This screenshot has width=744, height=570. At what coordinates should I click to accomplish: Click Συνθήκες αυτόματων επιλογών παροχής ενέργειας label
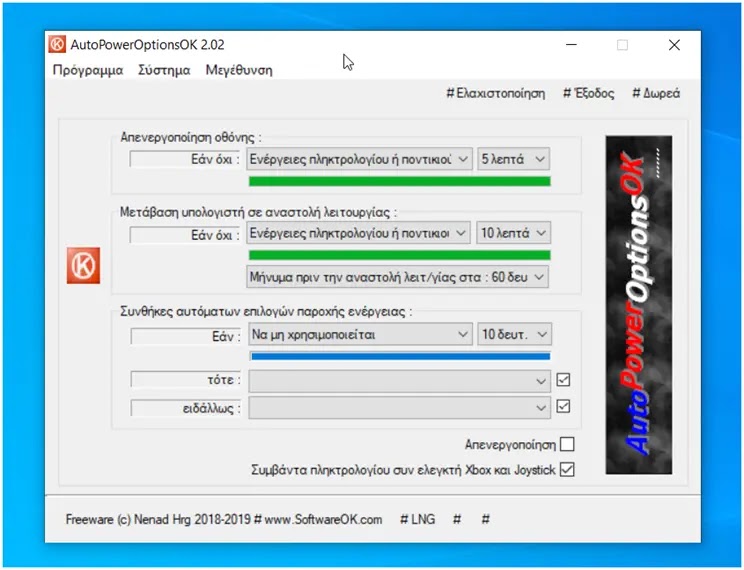(266, 312)
